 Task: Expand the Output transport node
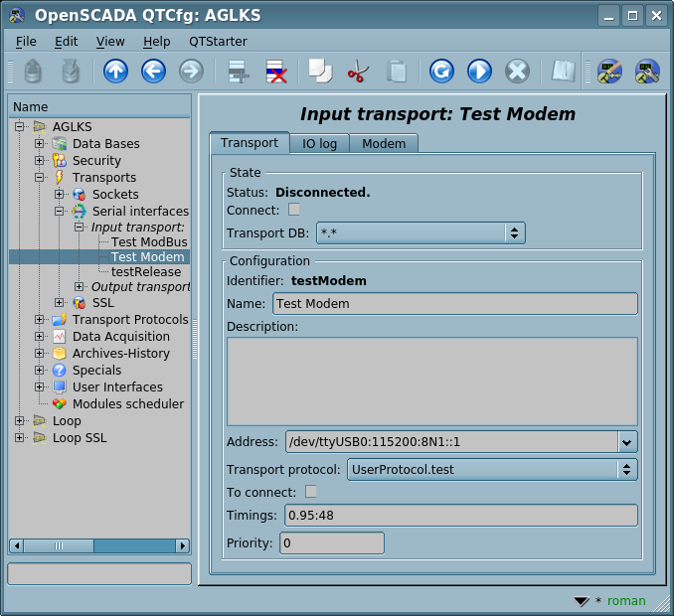pyautogui.click(x=80, y=286)
